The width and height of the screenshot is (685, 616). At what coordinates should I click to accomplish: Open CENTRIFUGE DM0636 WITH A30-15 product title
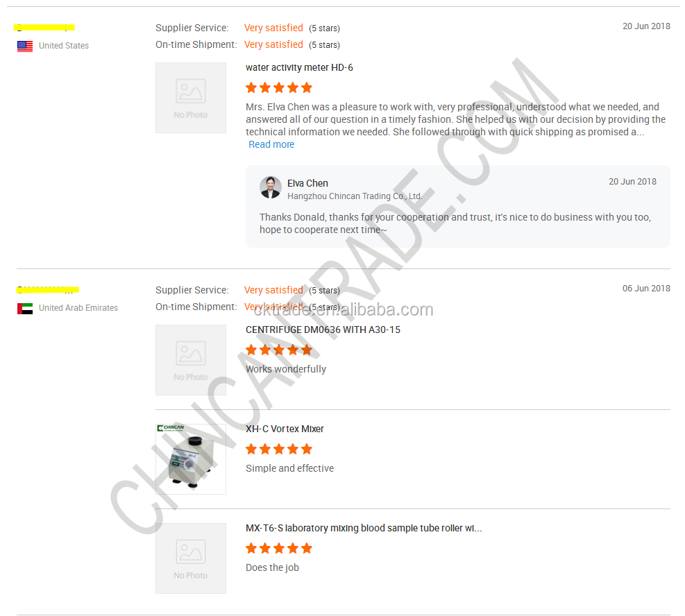point(323,330)
